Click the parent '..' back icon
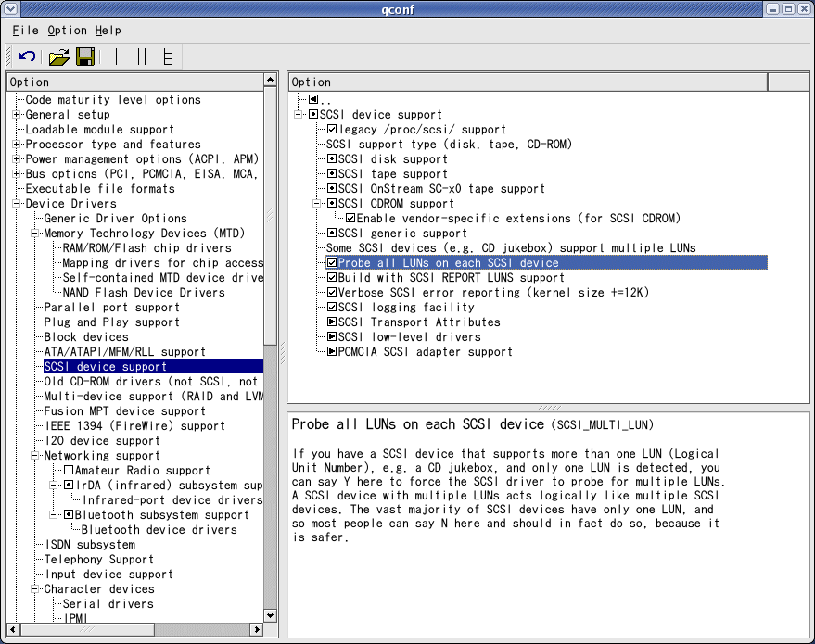Viewport: 815px width, 644px height. (x=313, y=99)
